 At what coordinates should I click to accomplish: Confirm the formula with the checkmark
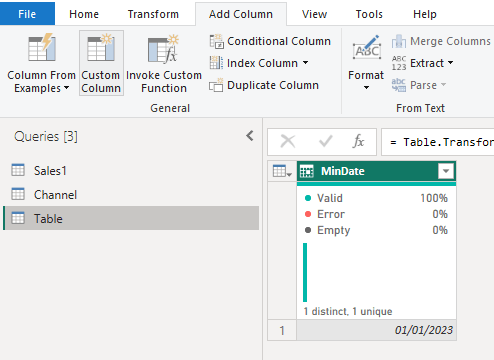click(x=325, y=142)
